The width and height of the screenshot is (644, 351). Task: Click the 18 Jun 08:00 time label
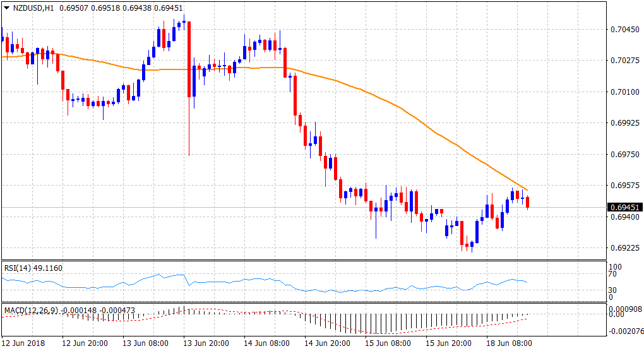pos(508,344)
